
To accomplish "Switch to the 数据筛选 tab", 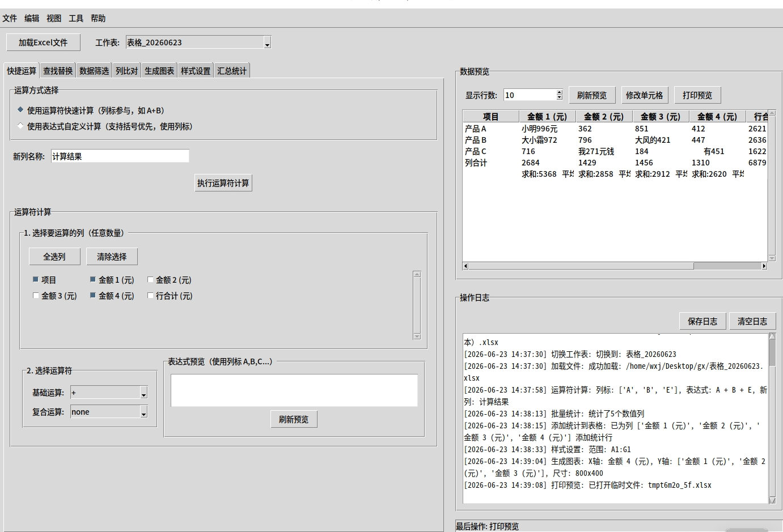I will click(94, 71).
